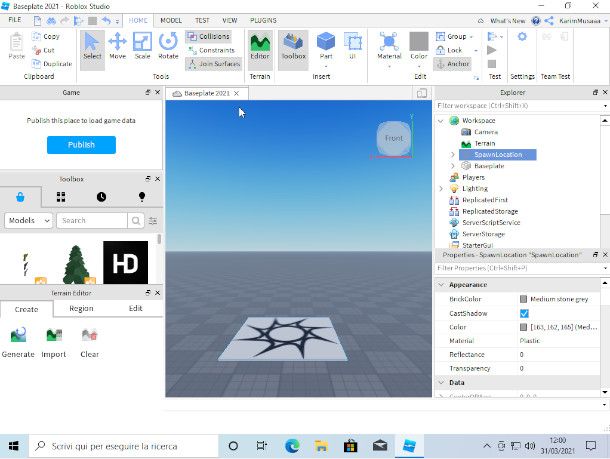Image resolution: width=610 pixels, height=459 pixels.
Task: Open Microsoft Edge from the taskbar
Action: tap(292, 446)
